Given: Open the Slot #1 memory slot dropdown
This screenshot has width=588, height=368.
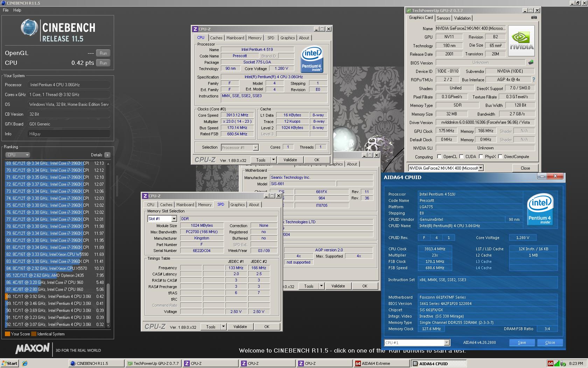Looking at the screenshot, I should (x=174, y=219).
